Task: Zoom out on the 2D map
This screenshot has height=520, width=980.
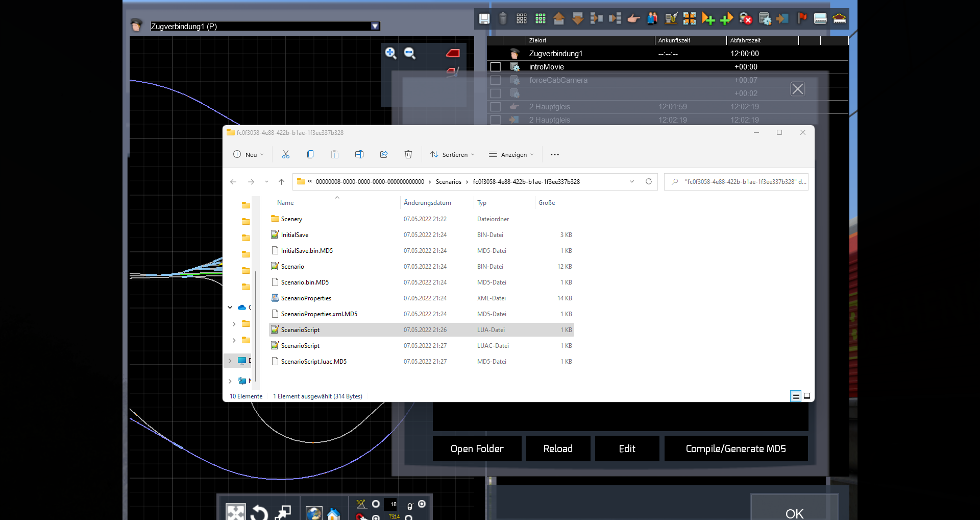Action: [x=410, y=53]
